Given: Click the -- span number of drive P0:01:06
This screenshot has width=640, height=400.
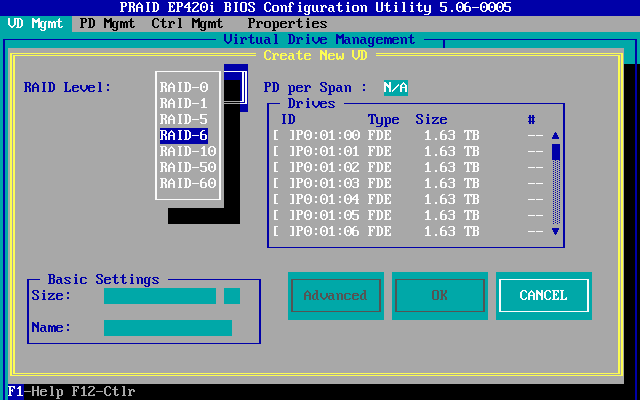Looking at the screenshot, I should 535,231.
